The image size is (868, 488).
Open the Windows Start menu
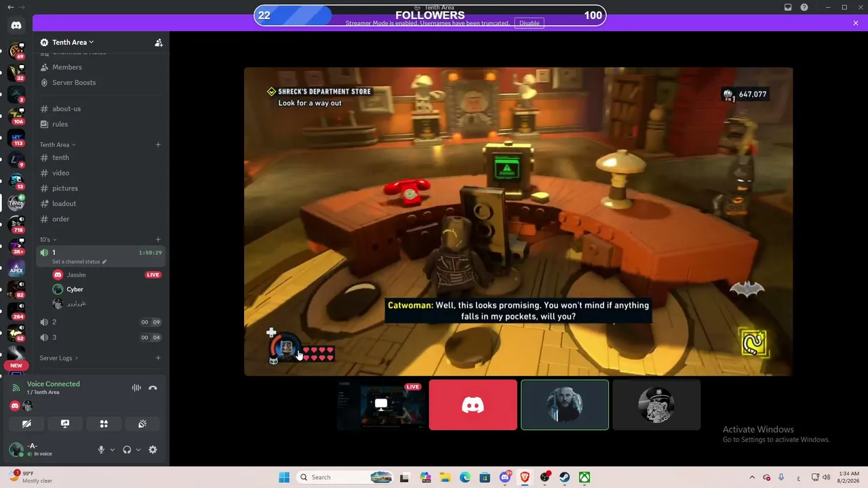point(284,477)
